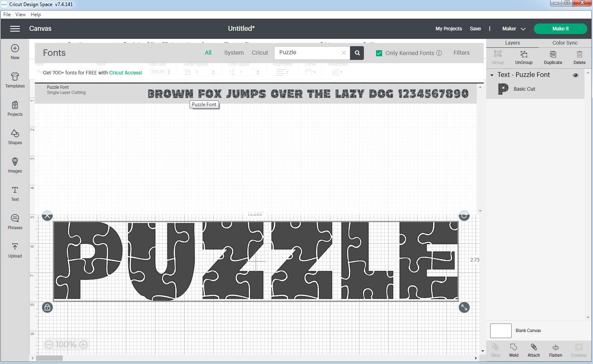This screenshot has height=364, width=593.
Task: Open the Templates panel
Action: (x=15, y=80)
